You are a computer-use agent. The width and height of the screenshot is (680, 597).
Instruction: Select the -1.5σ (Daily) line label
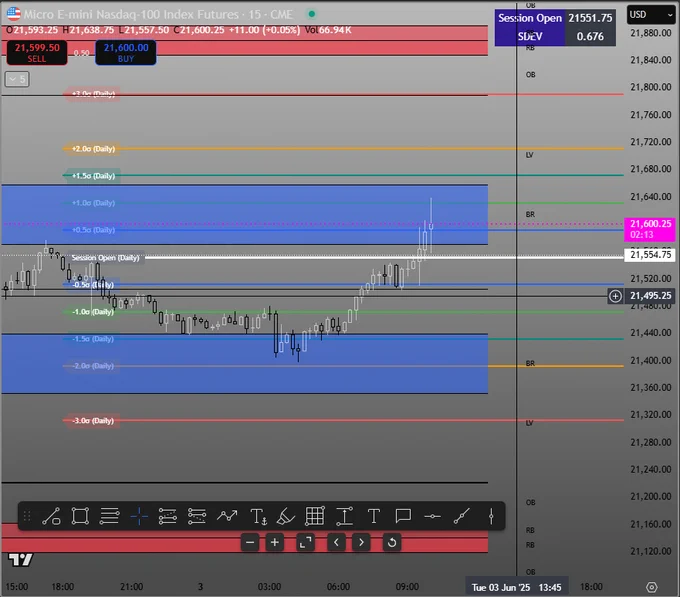coord(92,339)
